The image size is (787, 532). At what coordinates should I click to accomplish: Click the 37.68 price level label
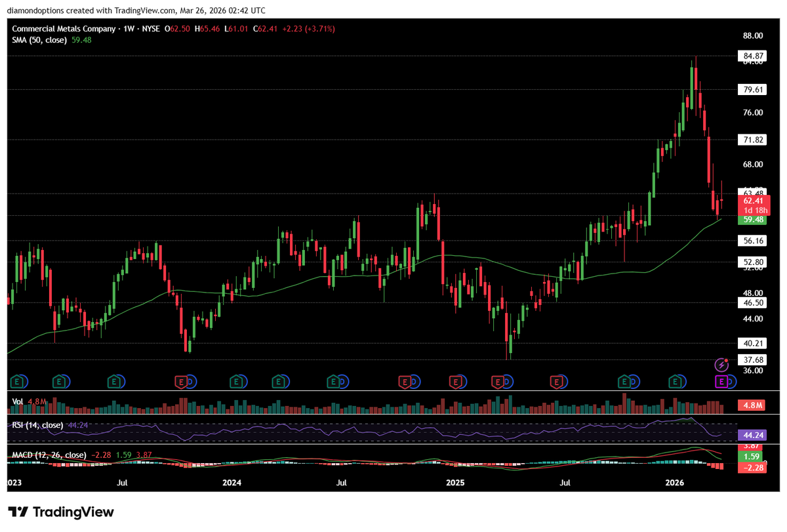pos(752,359)
